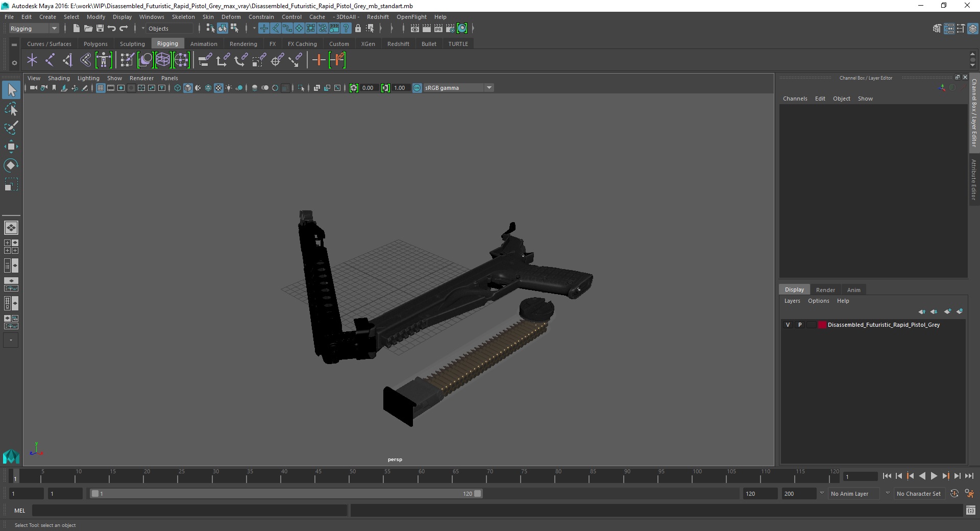Screen dimensions: 980x531
Task: Click the Set Key plus shelf icon
Action: (318, 60)
